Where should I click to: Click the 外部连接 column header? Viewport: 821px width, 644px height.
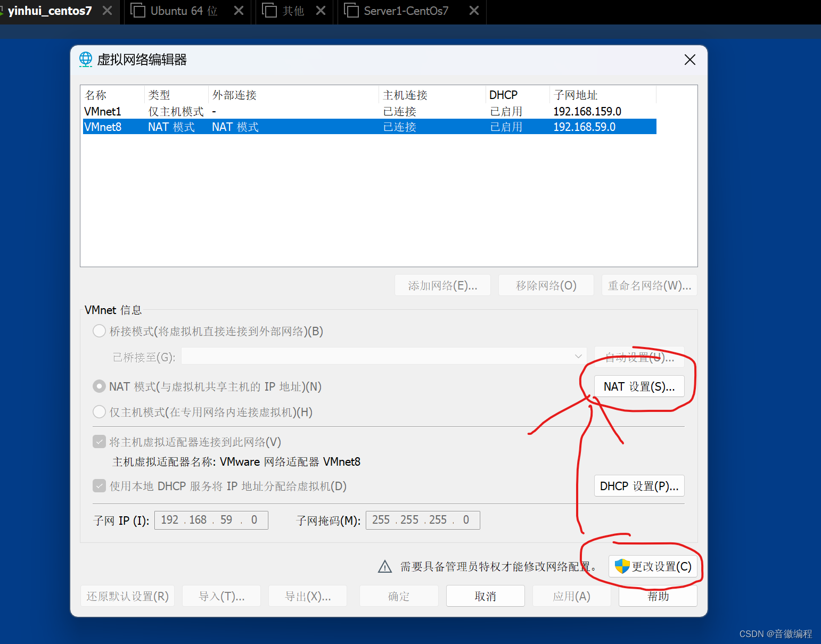[293, 95]
